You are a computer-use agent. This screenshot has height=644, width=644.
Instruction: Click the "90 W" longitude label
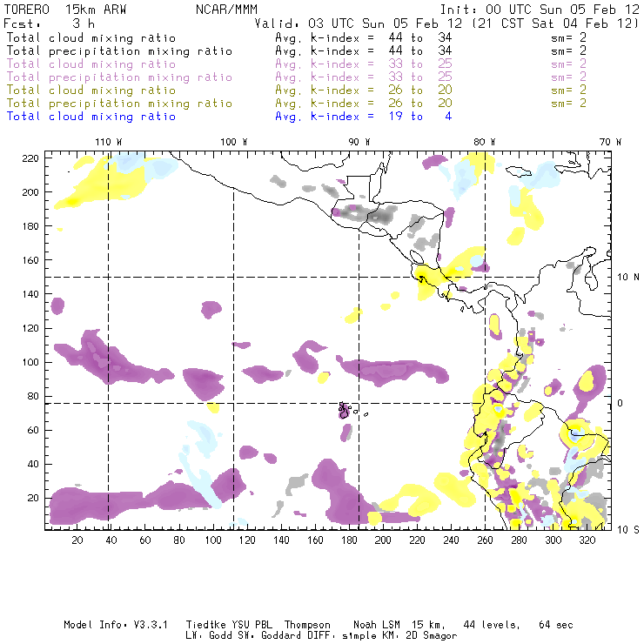pyautogui.click(x=359, y=142)
